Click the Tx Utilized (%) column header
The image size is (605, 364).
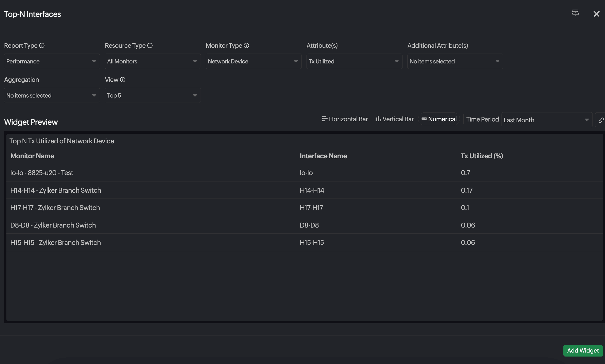tap(482, 156)
